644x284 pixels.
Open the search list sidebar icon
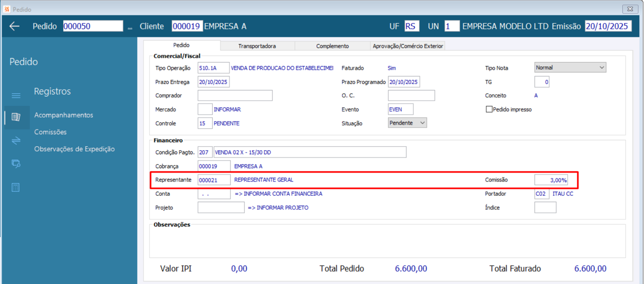[16, 164]
